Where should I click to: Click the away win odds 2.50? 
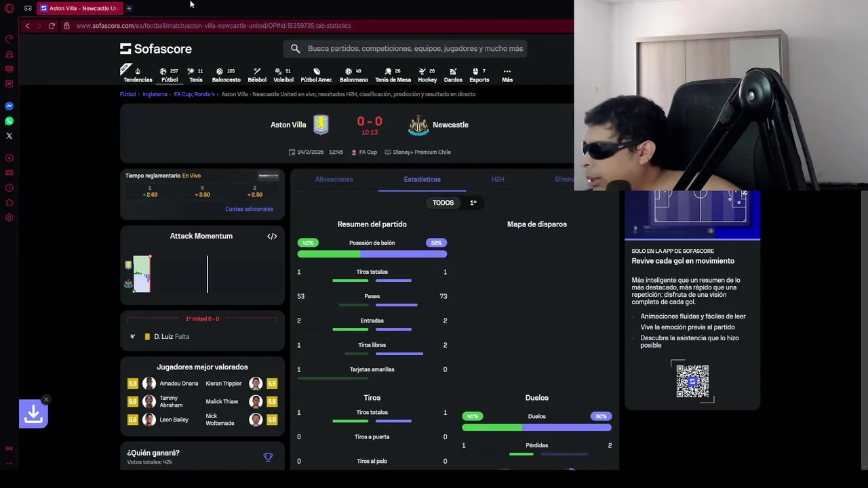[x=254, y=191]
